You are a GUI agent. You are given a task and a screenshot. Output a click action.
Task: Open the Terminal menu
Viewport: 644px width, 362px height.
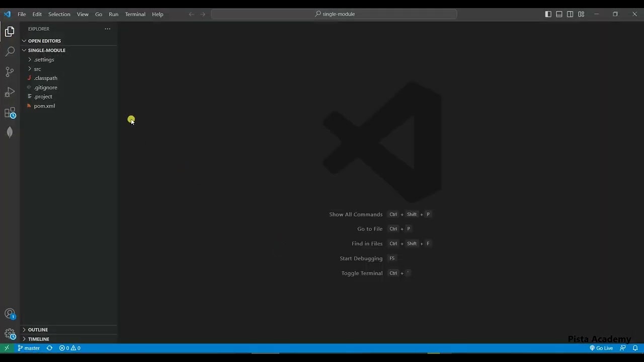[x=135, y=14]
